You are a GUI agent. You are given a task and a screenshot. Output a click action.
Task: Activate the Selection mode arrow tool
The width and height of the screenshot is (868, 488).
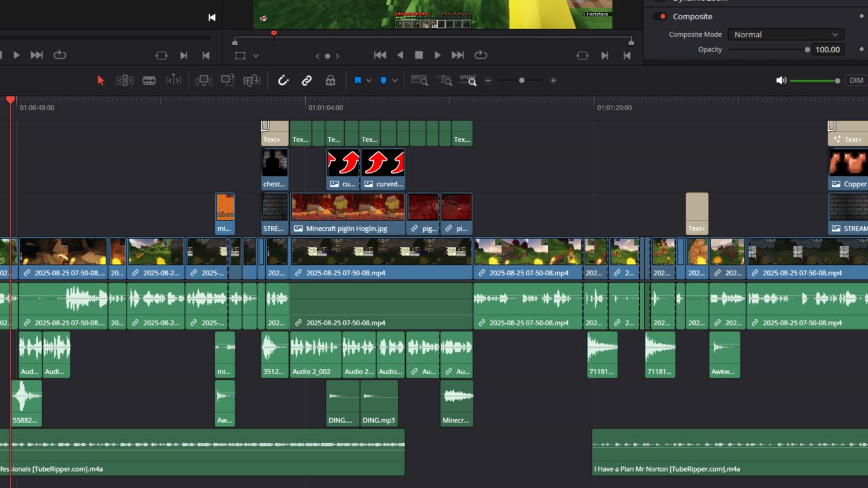101,80
